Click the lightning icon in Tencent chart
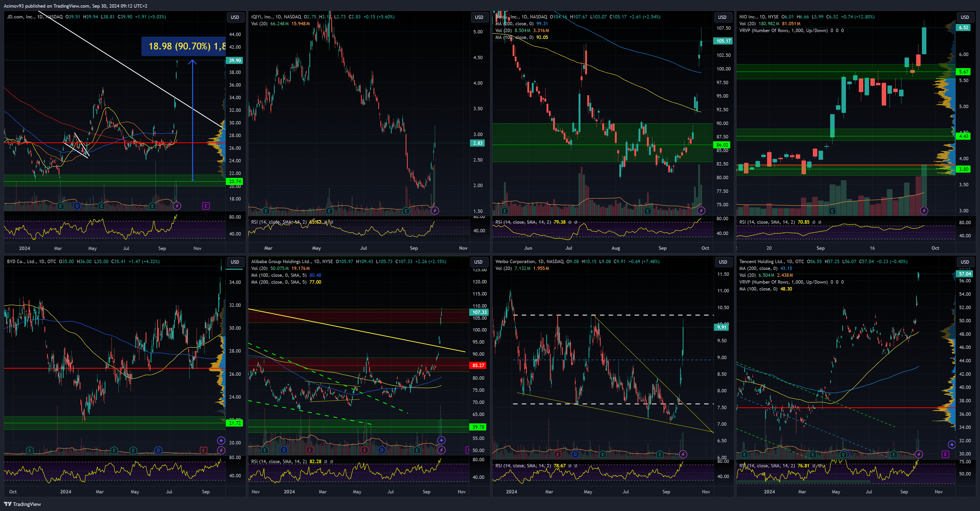Screen dimensions: 980x511 (919, 454)
